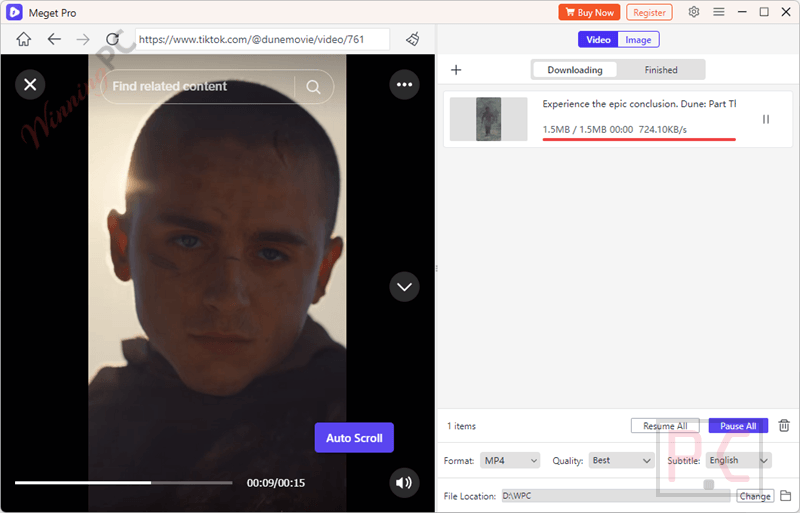Click the 00:09/00:15 video time display
Viewport: 800px width, 513px height.
coord(276,482)
